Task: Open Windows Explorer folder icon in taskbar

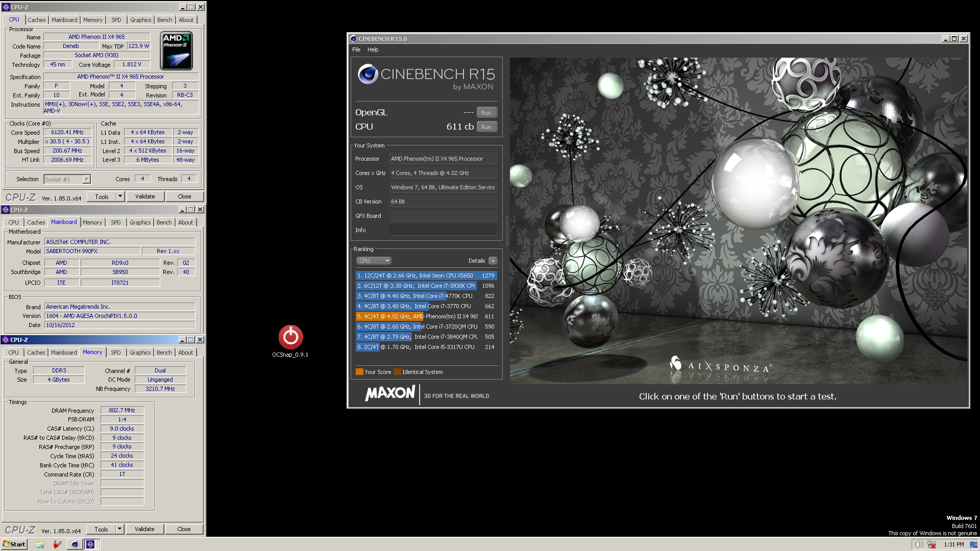Action: [40, 544]
